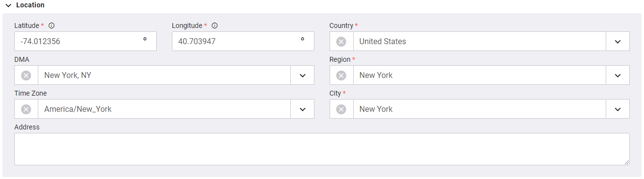
Task: Clear the City field value
Action: [x=341, y=109]
